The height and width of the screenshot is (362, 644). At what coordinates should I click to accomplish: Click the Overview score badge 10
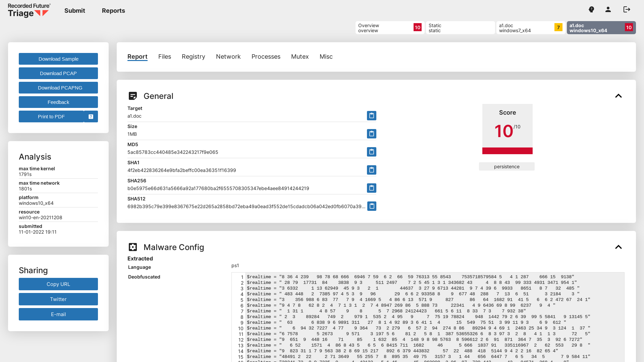tap(418, 27)
